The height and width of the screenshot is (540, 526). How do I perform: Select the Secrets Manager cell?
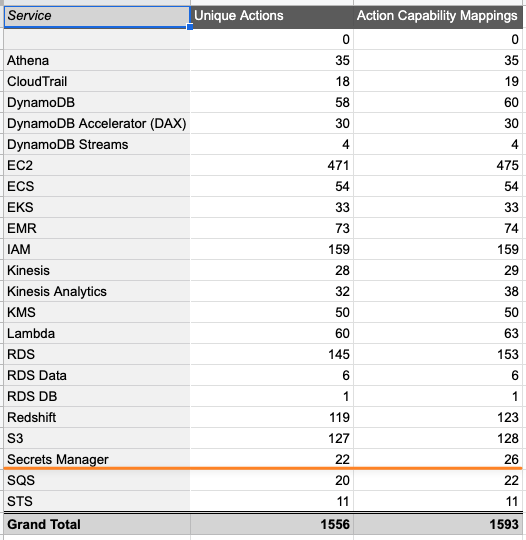pyautogui.click(x=97, y=459)
